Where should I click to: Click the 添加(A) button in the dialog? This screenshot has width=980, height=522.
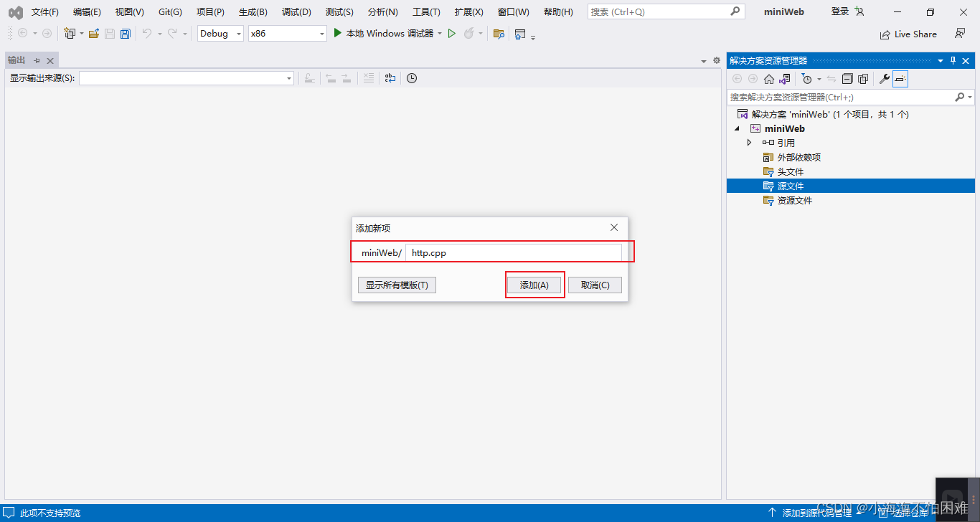click(x=534, y=285)
